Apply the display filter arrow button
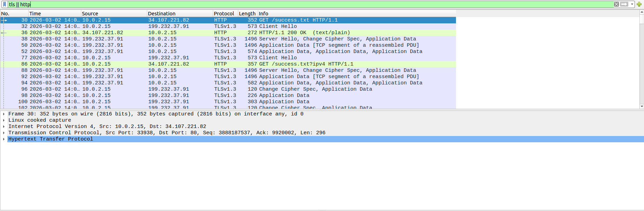644x211 pixels. pos(624,4)
